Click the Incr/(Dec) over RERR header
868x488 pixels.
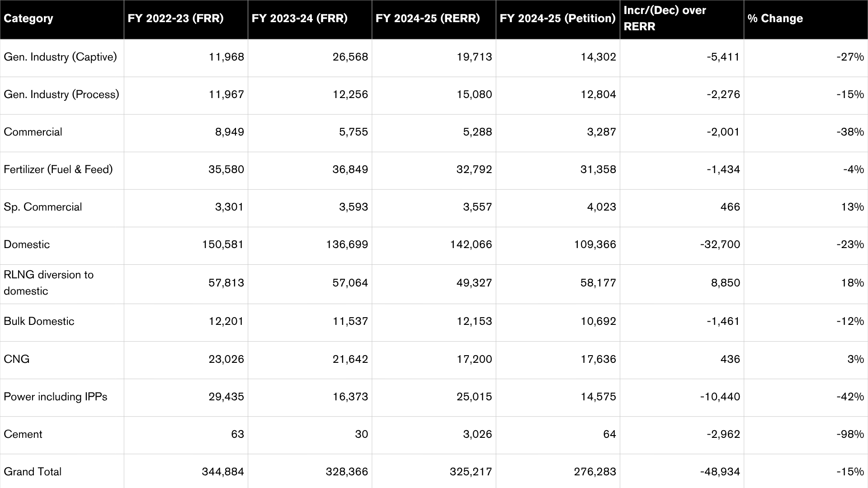tap(682, 19)
